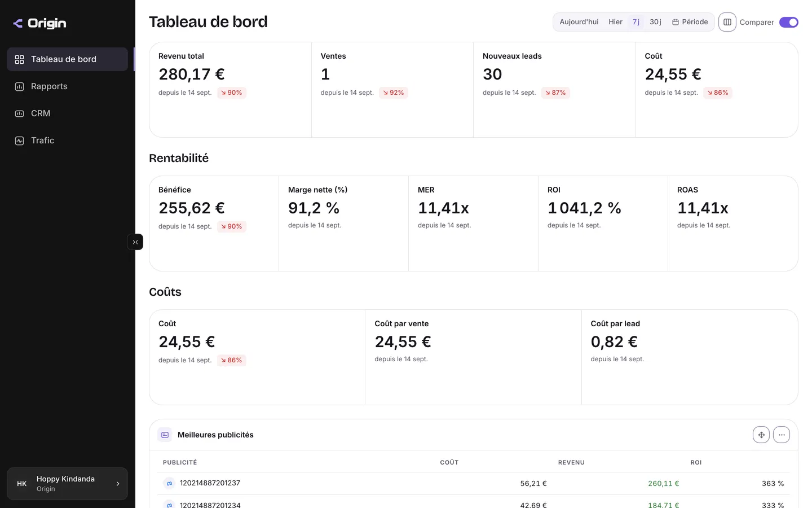812x508 pixels.
Task: Click the Bénéfice value 255,62 €
Action: 192,208
